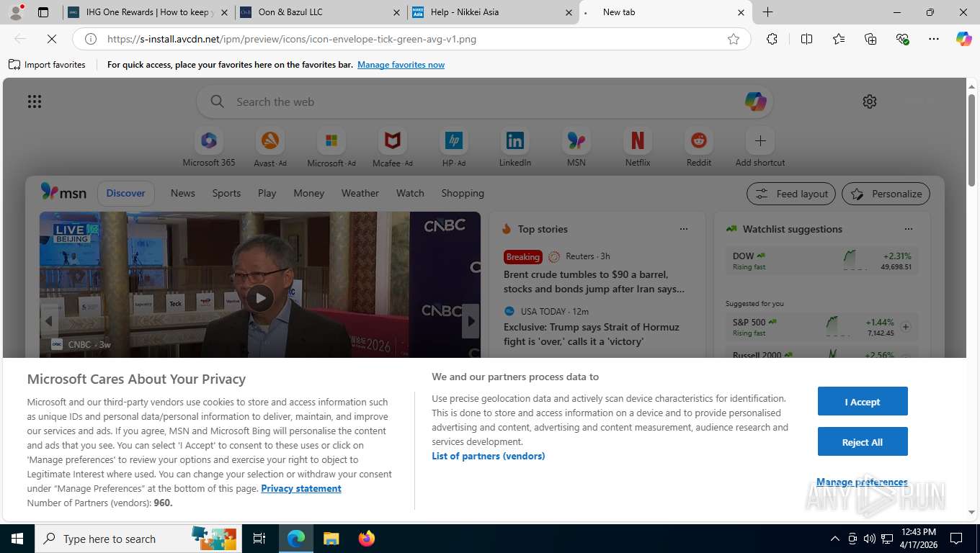Viewport: 980px width, 553px height.
Task: Click the Personalize button
Action: (886, 194)
